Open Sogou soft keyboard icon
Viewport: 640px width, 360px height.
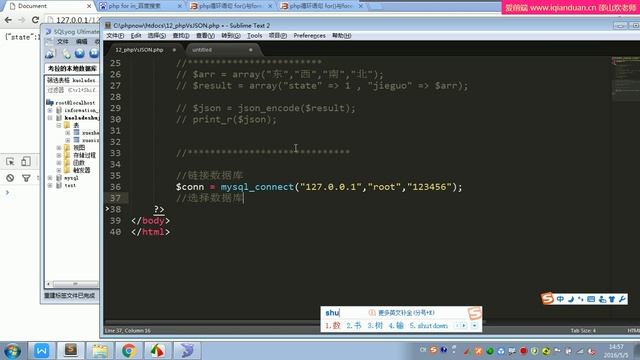pyautogui.click(x=591, y=299)
